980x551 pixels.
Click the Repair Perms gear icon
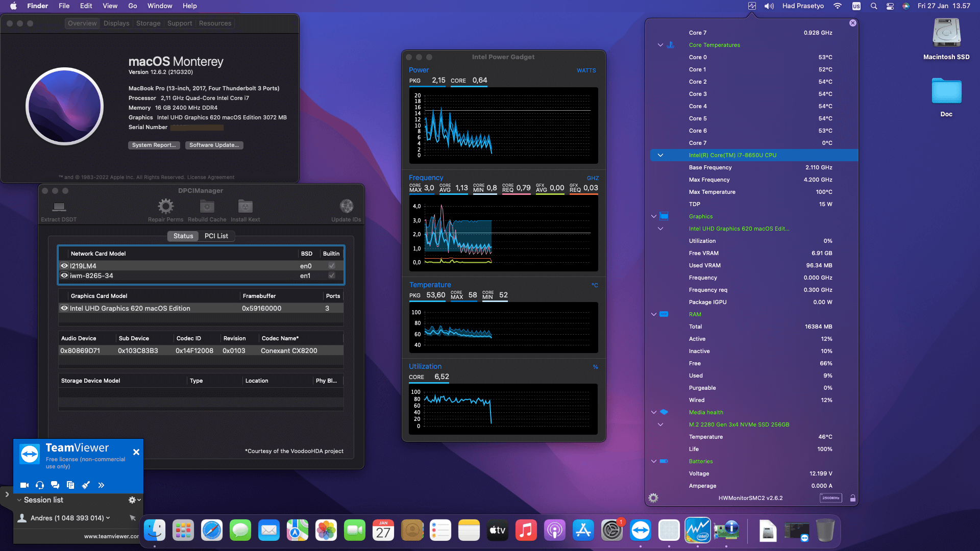pyautogui.click(x=165, y=206)
